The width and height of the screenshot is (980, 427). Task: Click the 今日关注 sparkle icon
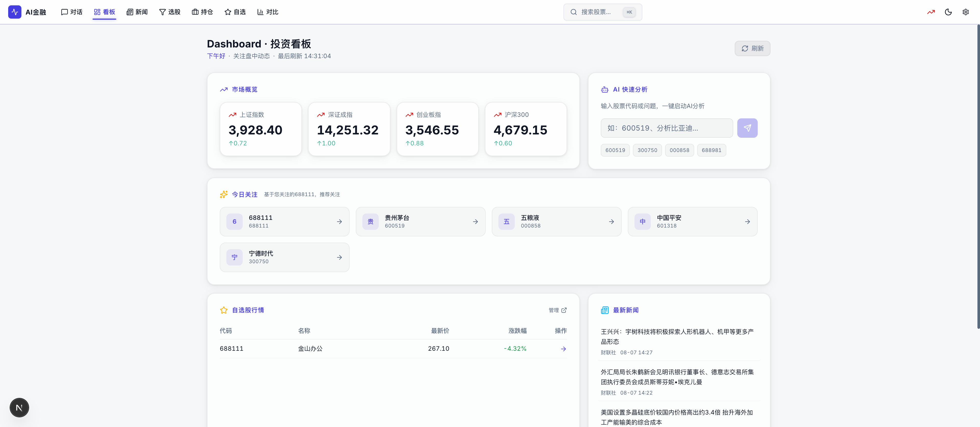tap(224, 194)
